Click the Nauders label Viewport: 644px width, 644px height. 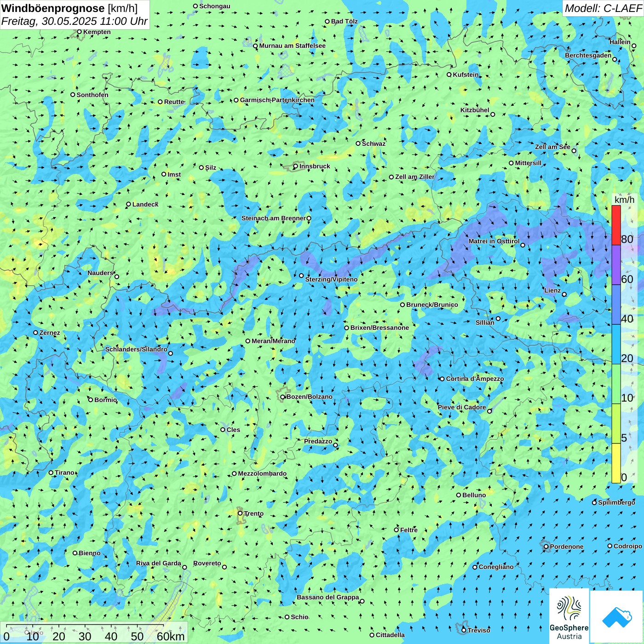pyautogui.click(x=100, y=273)
